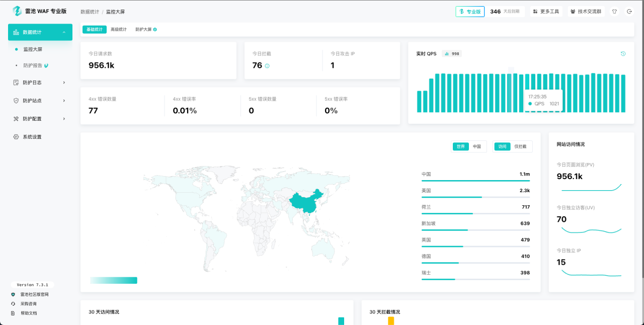644x325 pixels.
Task: Open the 雷池社区版官网 link
Action: click(34, 294)
